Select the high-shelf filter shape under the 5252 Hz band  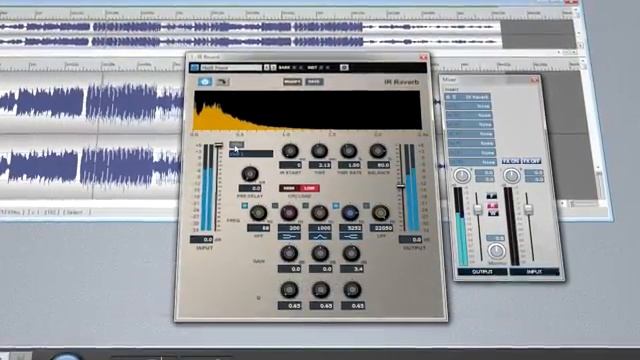point(350,236)
